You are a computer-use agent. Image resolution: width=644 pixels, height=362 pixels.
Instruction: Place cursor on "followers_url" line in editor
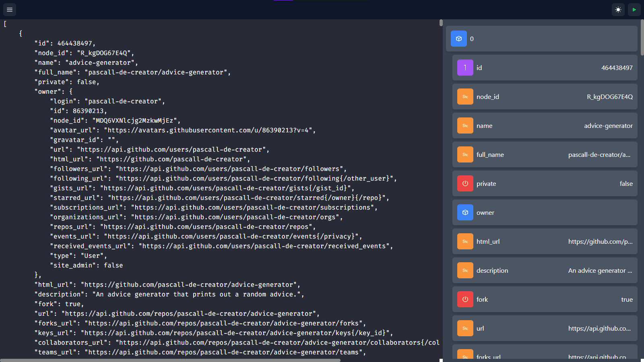click(x=198, y=169)
